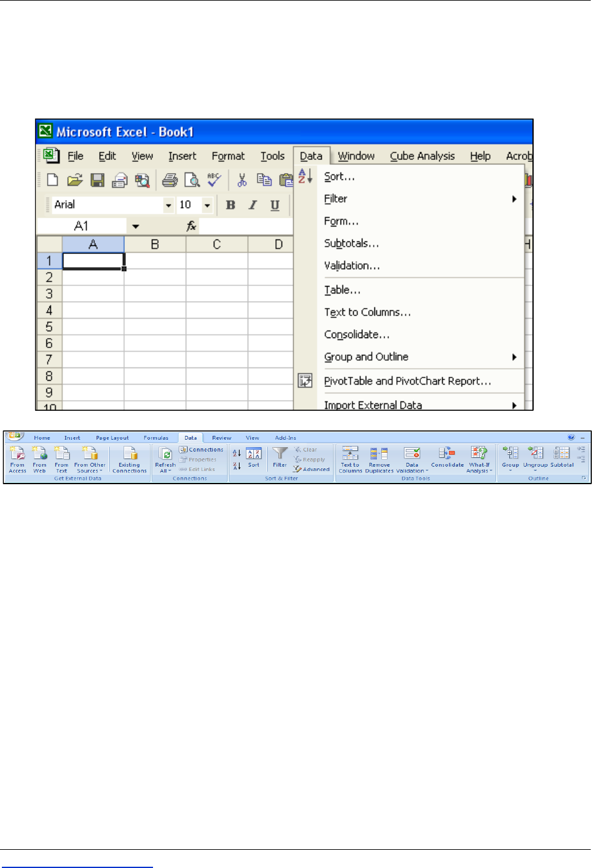
Task: Switch to the Review ribbon tab
Action: pos(221,438)
